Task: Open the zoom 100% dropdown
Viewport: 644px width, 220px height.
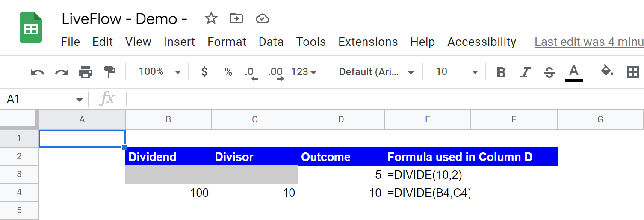Action: click(160, 72)
